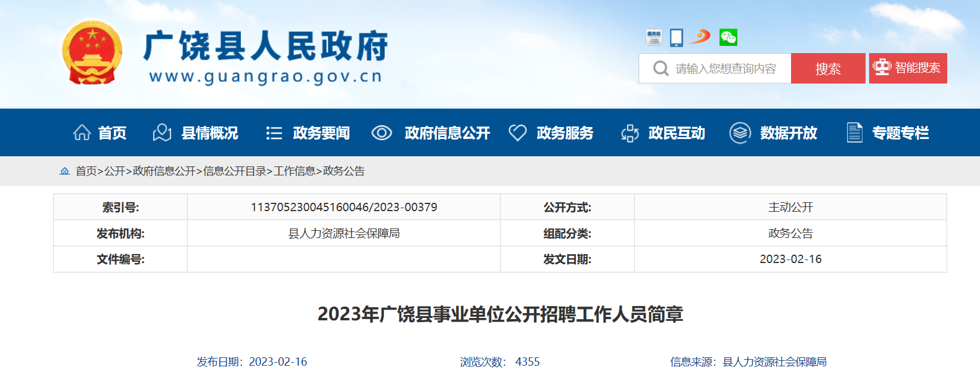980x377 pixels.
Task: Click the magnifier icon in search box
Action: pyautogui.click(x=660, y=69)
